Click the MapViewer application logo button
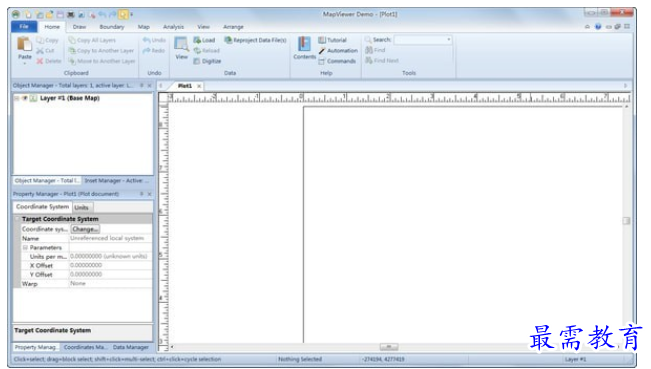 click(16, 15)
